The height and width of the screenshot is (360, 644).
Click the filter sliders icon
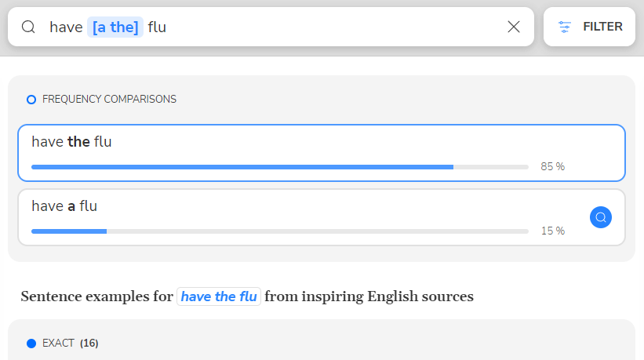pyautogui.click(x=565, y=27)
